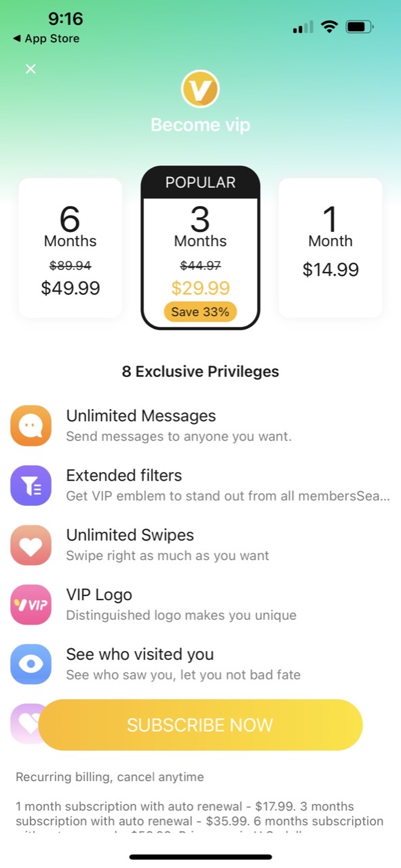Close the Become VIP screen

[x=31, y=68]
